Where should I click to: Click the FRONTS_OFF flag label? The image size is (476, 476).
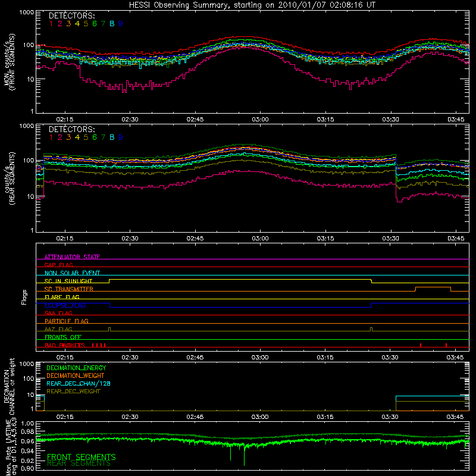coord(63,337)
